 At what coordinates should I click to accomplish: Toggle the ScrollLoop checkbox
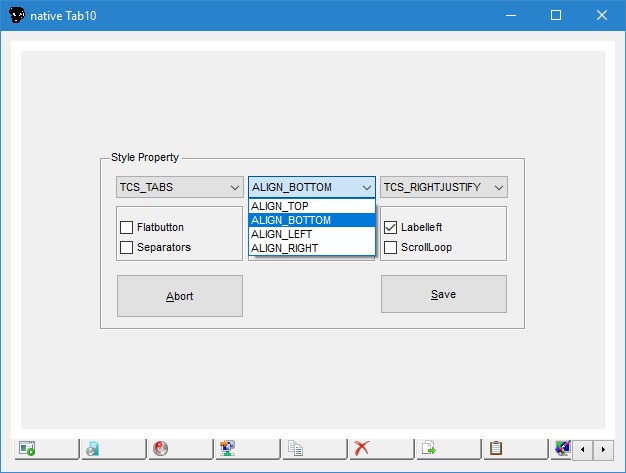391,247
